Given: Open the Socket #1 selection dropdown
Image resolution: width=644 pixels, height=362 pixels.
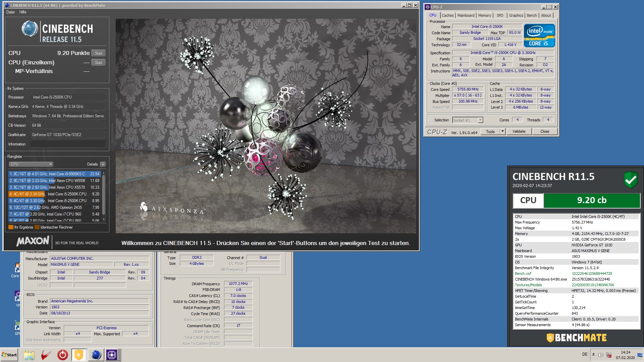Looking at the screenshot, I should pyautogui.click(x=468, y=120).
